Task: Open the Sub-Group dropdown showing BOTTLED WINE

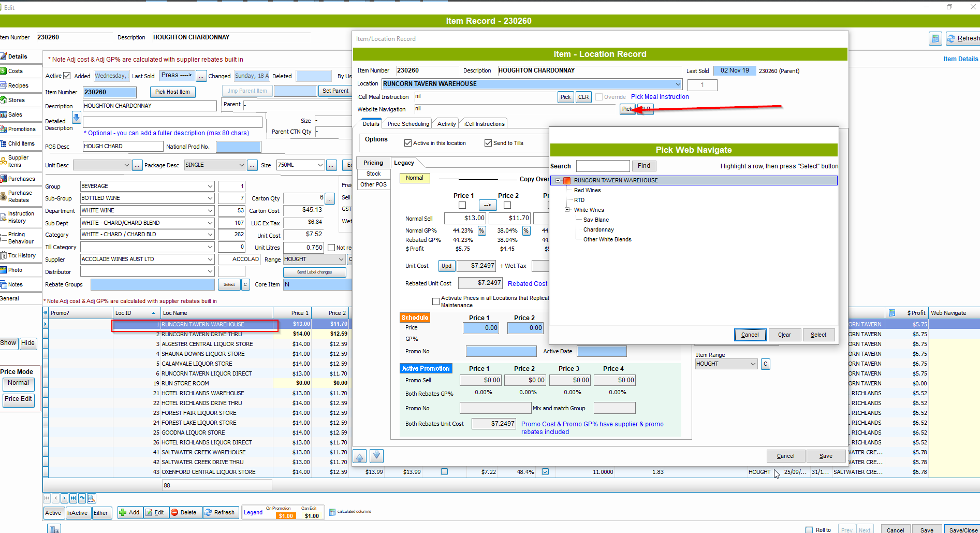Action: [x=210, y=198]
